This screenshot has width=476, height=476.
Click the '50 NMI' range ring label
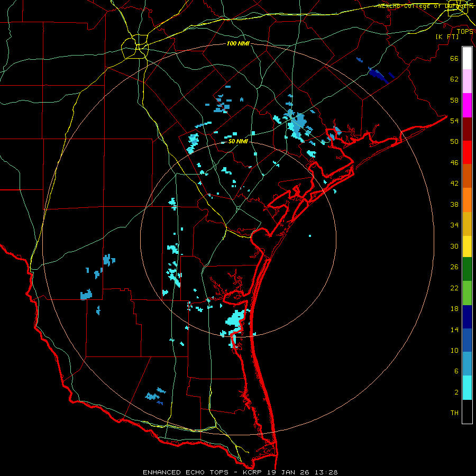point(238,141)
